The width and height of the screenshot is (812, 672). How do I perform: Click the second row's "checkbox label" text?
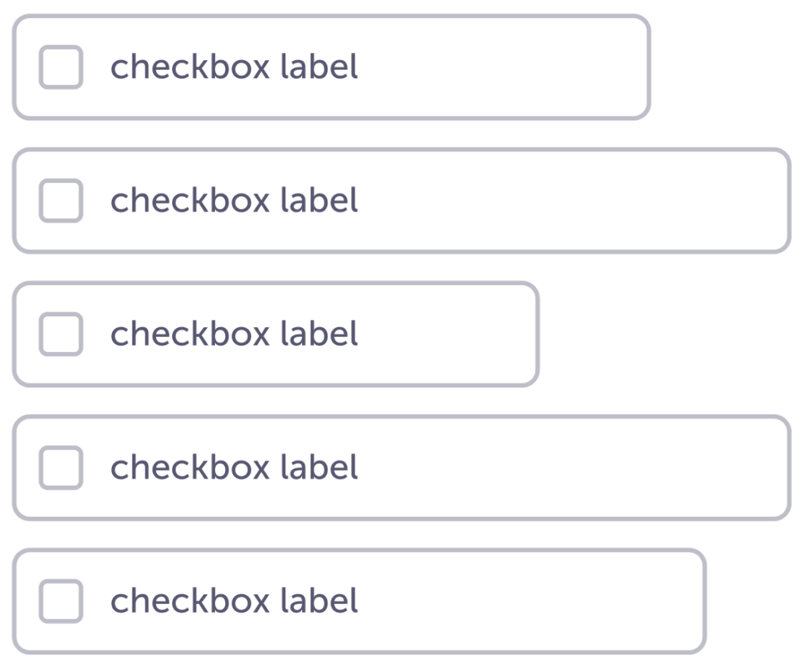coord(234,200)
